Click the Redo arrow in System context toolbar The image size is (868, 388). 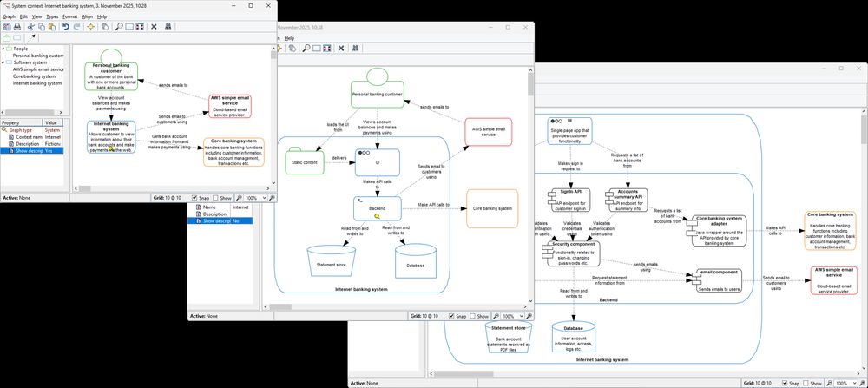[76, 27]
